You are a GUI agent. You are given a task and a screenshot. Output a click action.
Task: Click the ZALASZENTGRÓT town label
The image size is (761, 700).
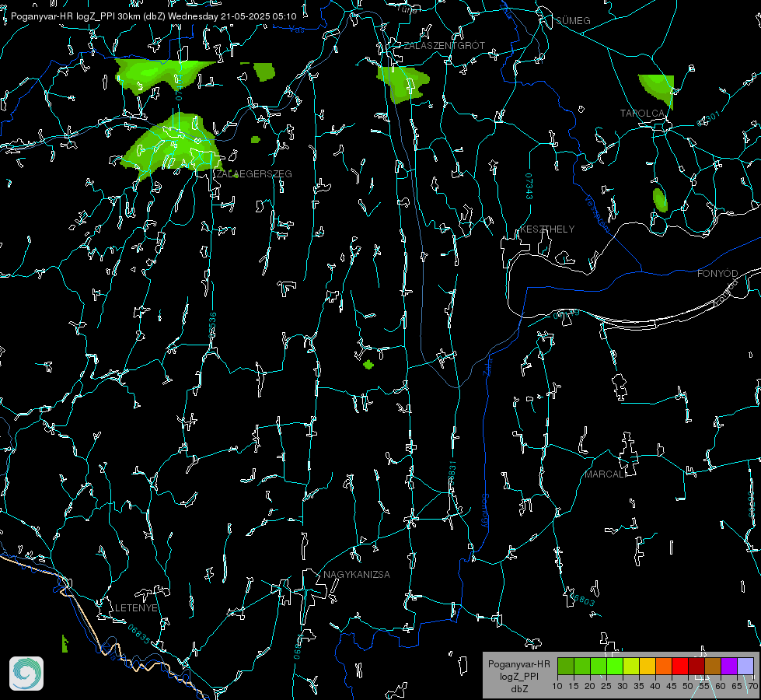(x=444, y=45)
